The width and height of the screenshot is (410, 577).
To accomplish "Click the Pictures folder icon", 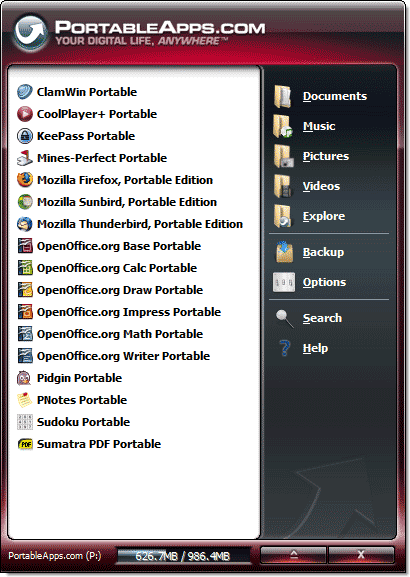I will [x=283, y=156].
